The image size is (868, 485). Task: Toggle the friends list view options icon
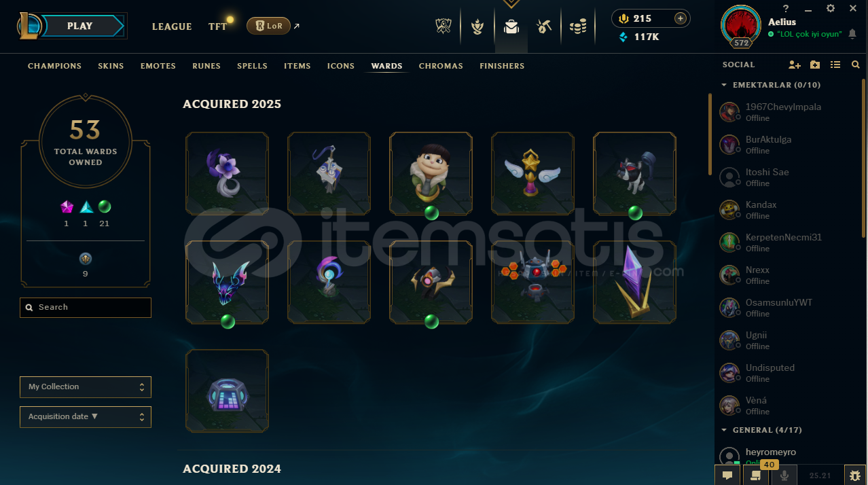[835, 65]
